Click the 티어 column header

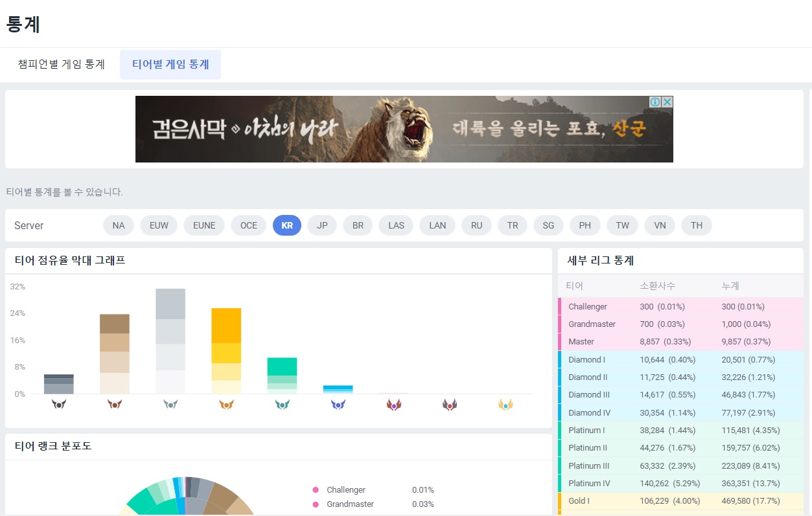point(574,286)
